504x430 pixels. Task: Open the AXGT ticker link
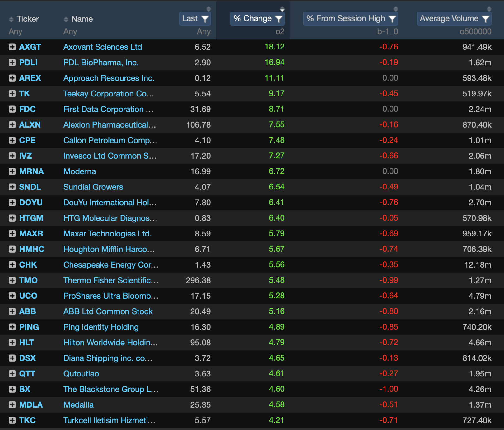[x=30, y=47]
